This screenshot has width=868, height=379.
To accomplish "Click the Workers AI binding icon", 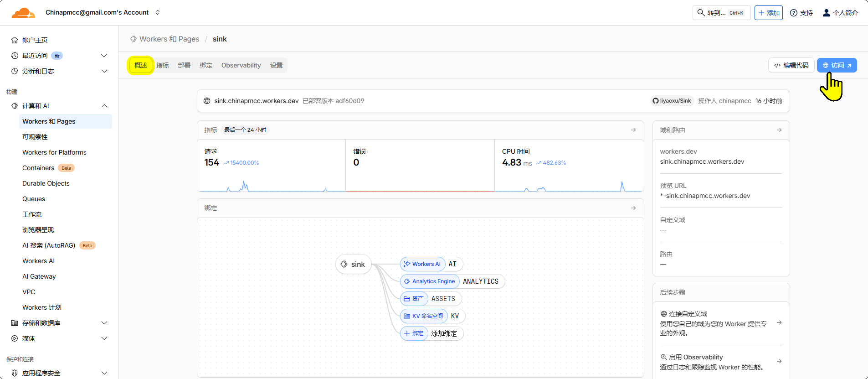I will pyautogui.click(x=406, y=264).
